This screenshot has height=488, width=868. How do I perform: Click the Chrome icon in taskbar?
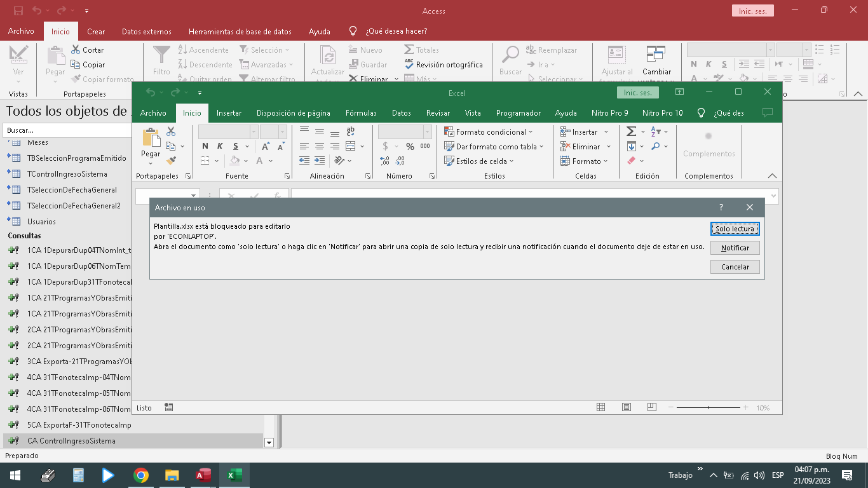(x=141, y=475)
